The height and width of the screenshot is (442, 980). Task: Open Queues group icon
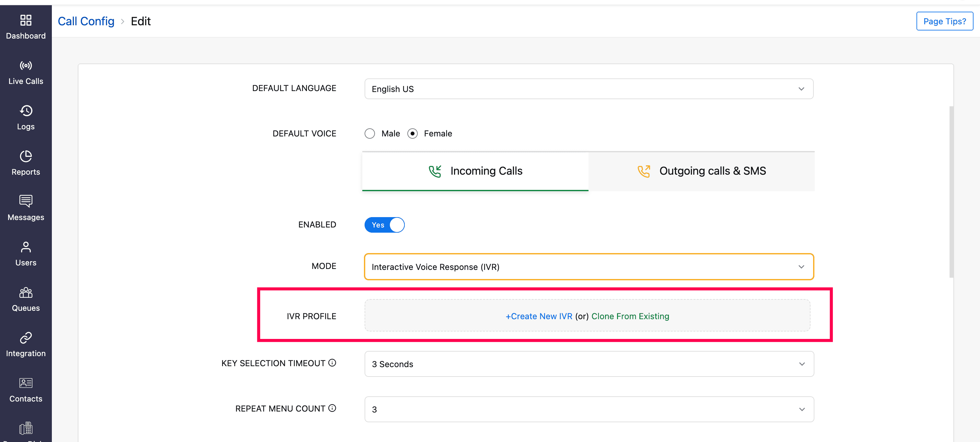[x=26, y=292]
